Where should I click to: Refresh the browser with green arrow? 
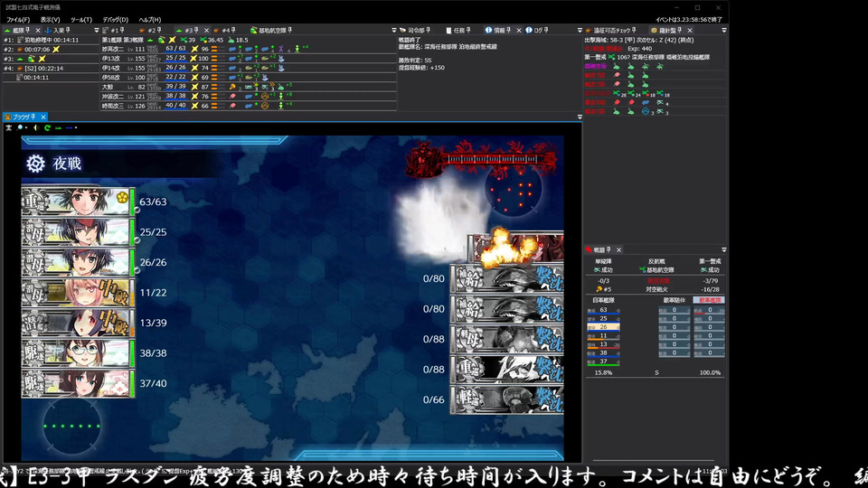pyautogui.click(x=48, y=127)
